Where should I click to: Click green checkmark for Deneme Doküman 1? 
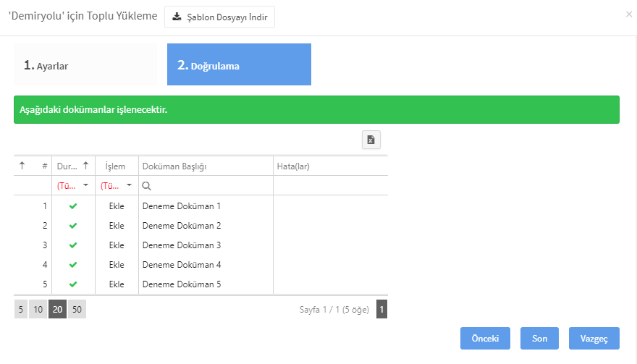(73, 206)
